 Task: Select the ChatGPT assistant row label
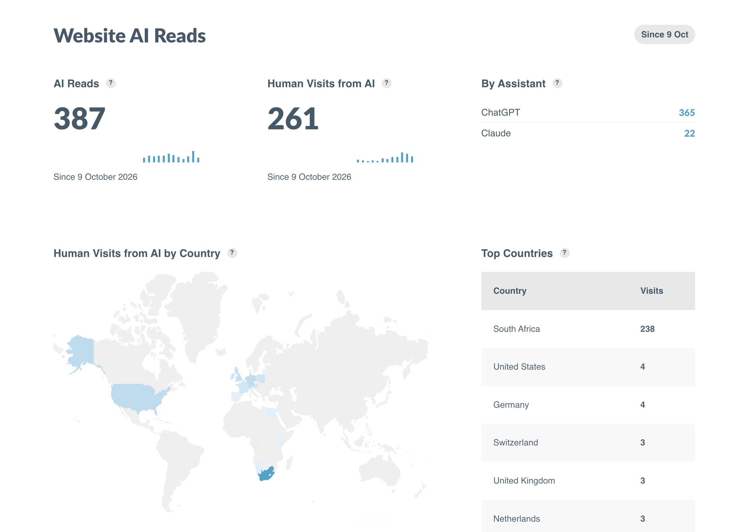click(500, 113)
